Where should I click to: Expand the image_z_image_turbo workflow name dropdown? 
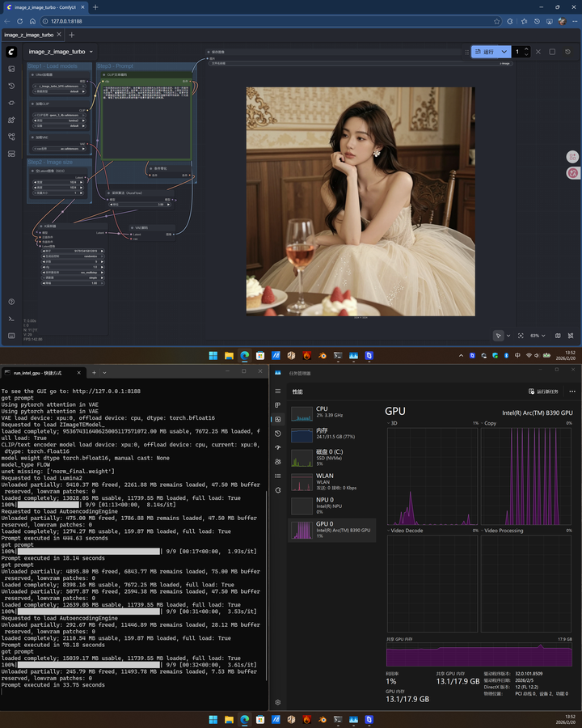91,52
